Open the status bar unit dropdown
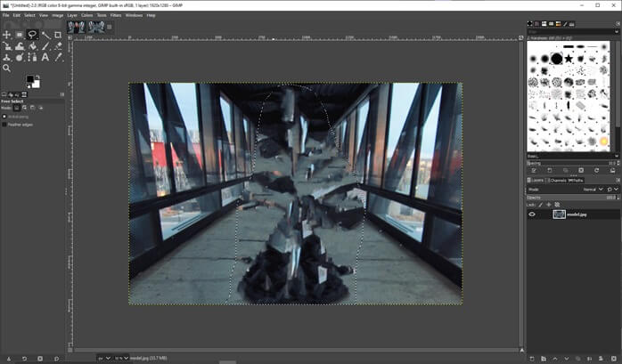 (104, 358)
